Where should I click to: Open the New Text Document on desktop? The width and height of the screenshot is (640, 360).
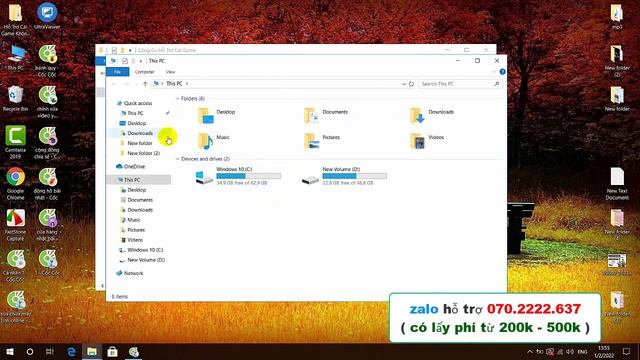[x=617, y=183]
